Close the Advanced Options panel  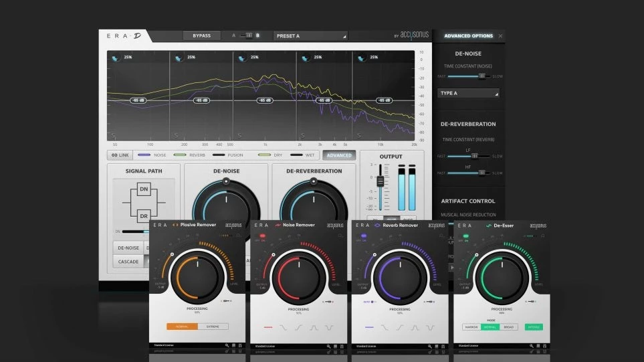click(x=501, y=36)
